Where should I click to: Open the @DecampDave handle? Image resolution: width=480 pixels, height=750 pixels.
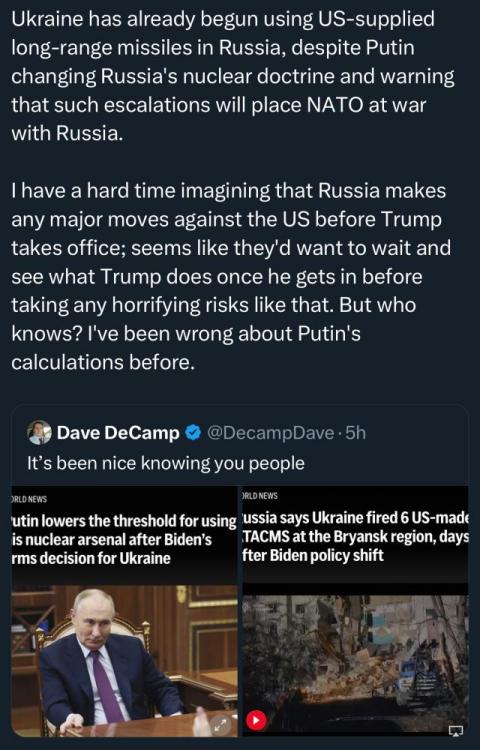tap(270, 433)
